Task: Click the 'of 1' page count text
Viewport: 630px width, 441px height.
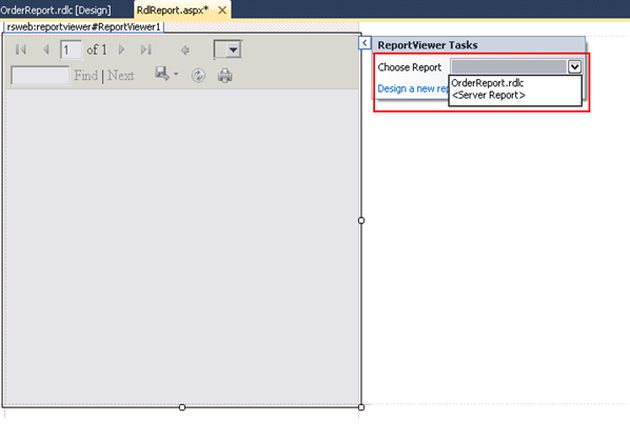Action: point(96,50)
